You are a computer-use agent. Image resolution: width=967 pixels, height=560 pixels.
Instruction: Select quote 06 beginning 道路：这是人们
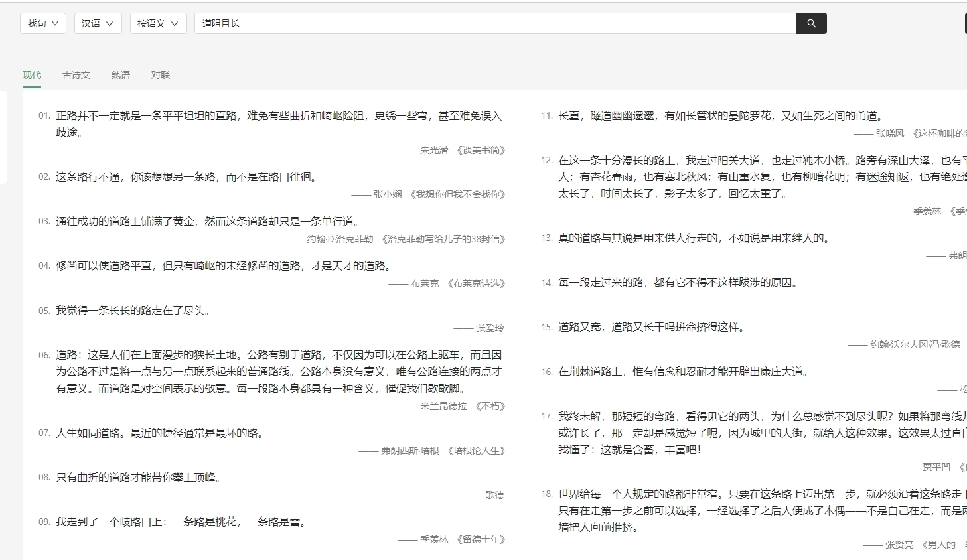[x=279, y=372]
